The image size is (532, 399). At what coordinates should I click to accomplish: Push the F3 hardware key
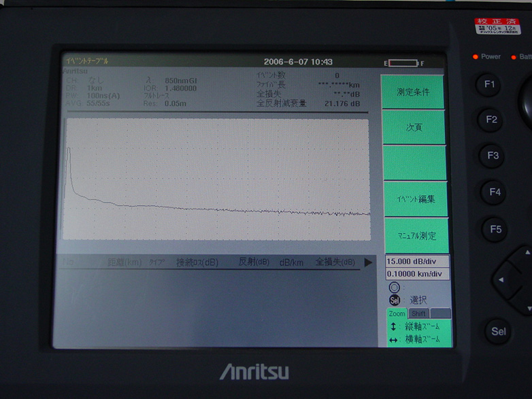(x=493, y=156)
